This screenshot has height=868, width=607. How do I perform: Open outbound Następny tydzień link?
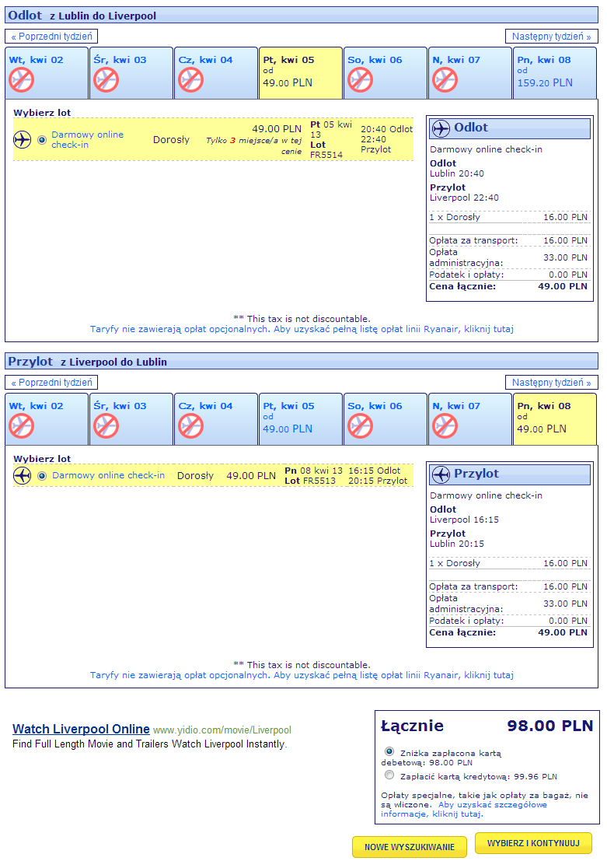[551, 37]
